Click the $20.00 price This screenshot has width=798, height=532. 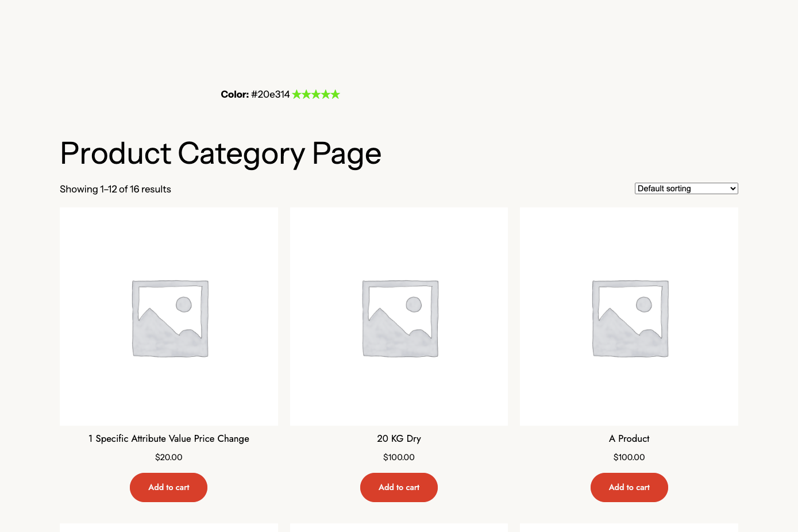click(x=169, y=457)
